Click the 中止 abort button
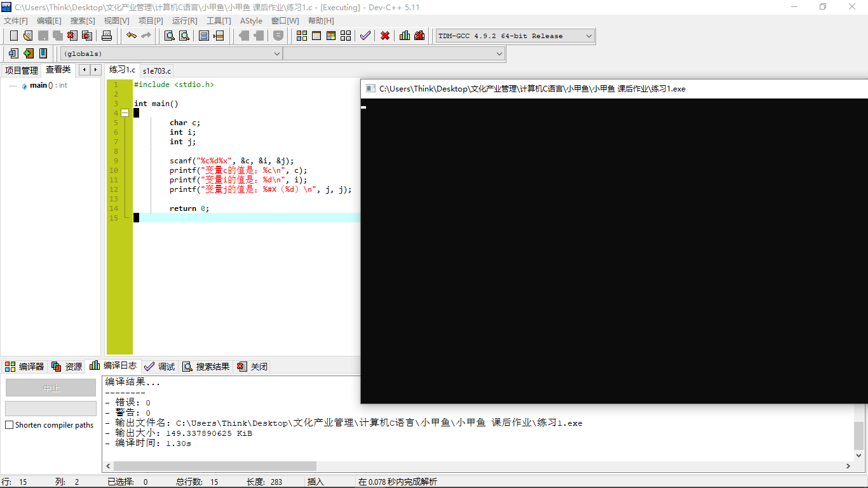868x488 pixels. [51, 388]
